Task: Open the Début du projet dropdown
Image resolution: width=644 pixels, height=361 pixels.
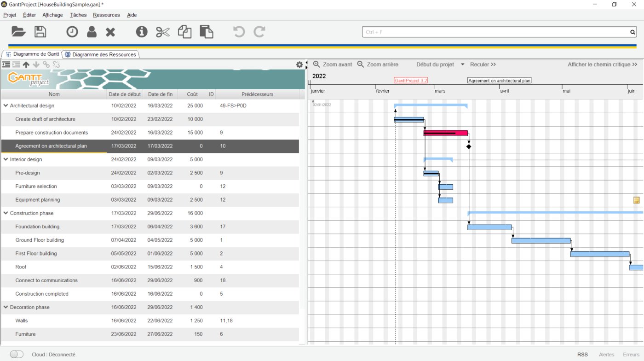Action: pyautogui.click(x=462, y=64)
